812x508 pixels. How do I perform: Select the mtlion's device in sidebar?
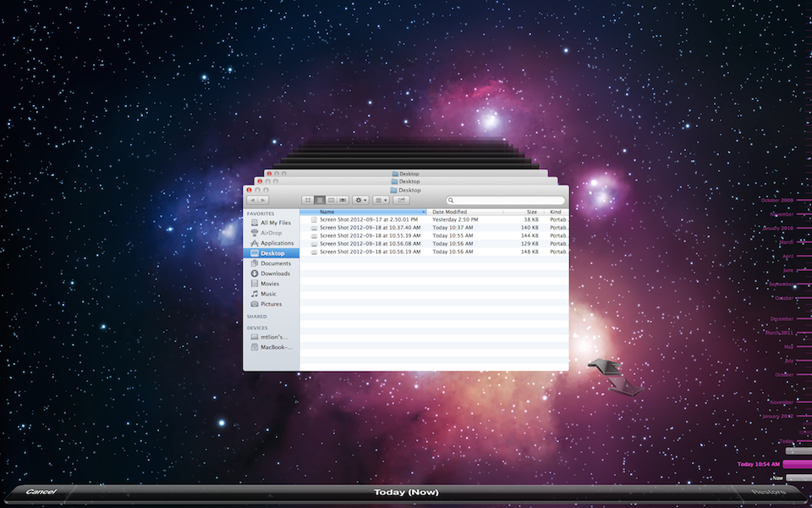click(271, 337)
